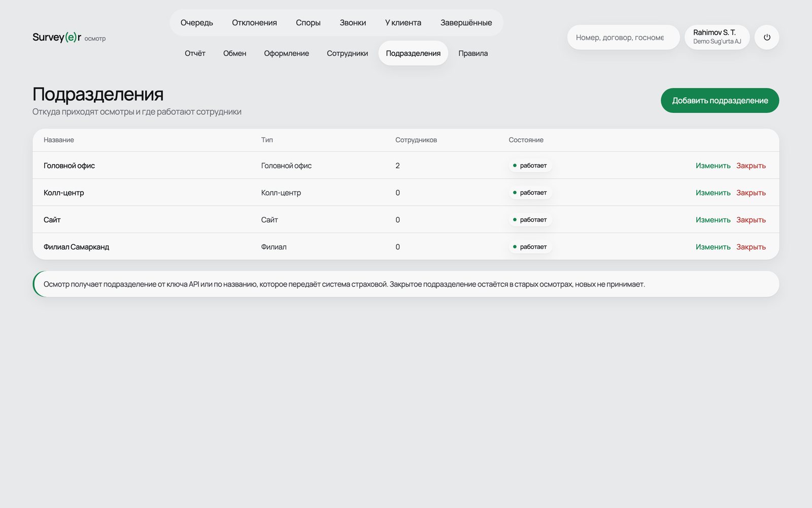Click Изменить for Филиал Самарканд
Image resolution: width=812 pixels, height=508 pixels.
(x=713, y=247)
